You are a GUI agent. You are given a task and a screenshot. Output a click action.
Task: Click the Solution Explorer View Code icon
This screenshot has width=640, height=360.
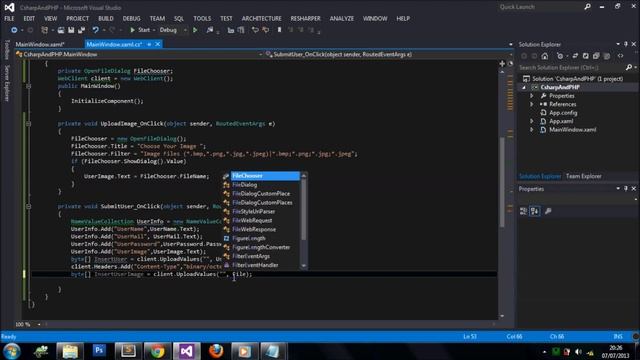click(x=620, y=56)
